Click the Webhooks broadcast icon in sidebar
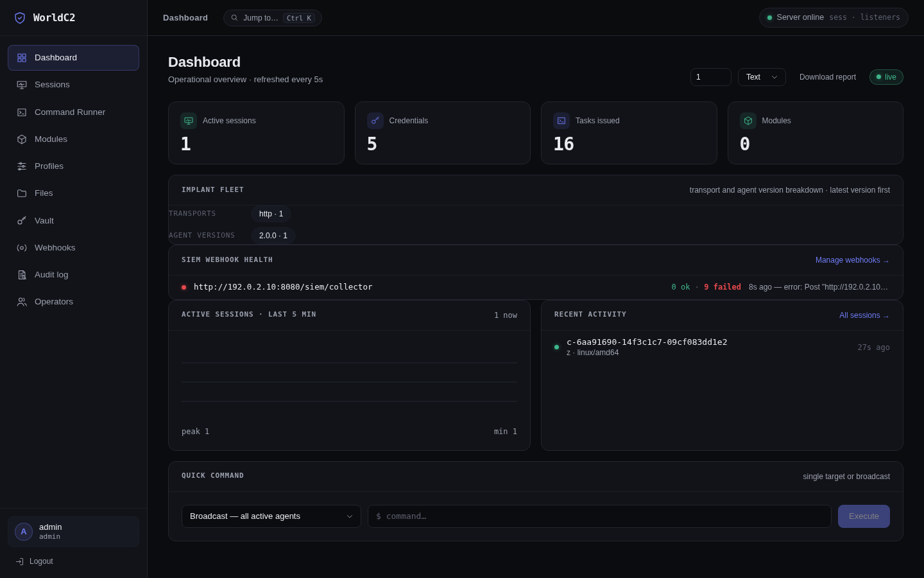Image resolution: width=924 pixels, height=578 pixels. 22,248
